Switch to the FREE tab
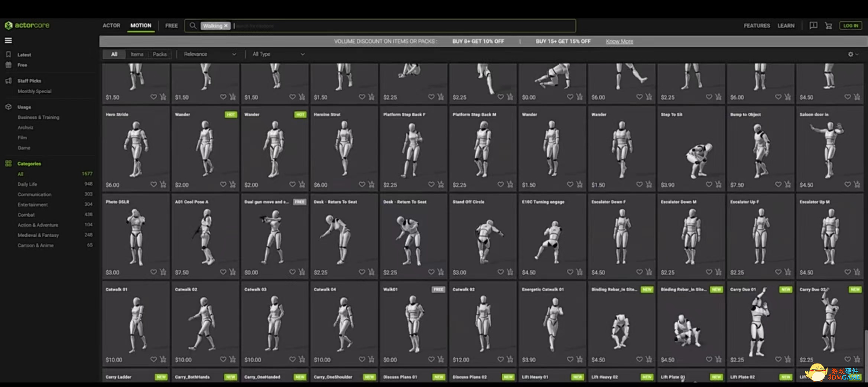868x387 pixels. (171, 26)
